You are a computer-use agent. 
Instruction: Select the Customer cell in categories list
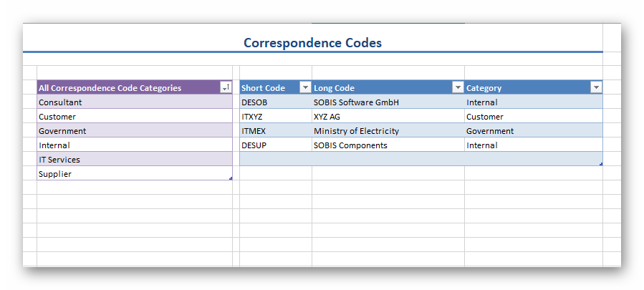pyautogui.click(x=134, y=117)
